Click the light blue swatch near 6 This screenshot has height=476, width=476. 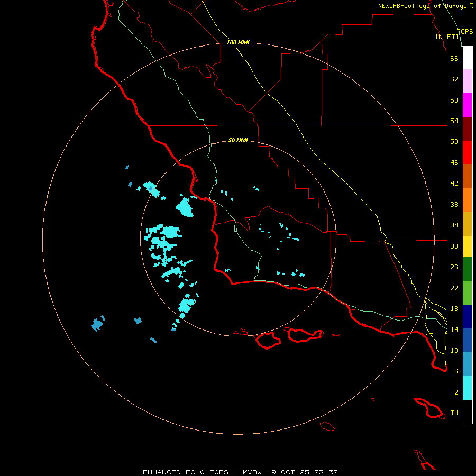pos(467,363)
